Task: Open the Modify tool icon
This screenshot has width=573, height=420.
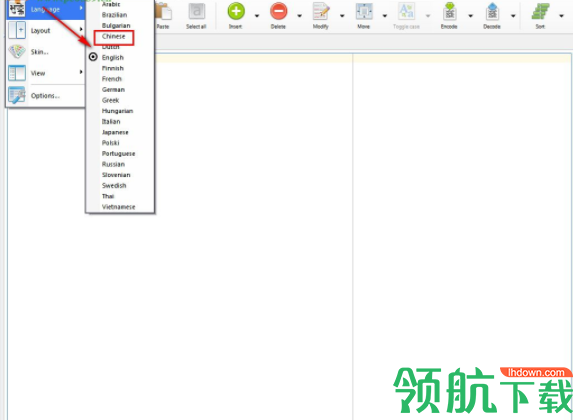Action: click(321, 11)
